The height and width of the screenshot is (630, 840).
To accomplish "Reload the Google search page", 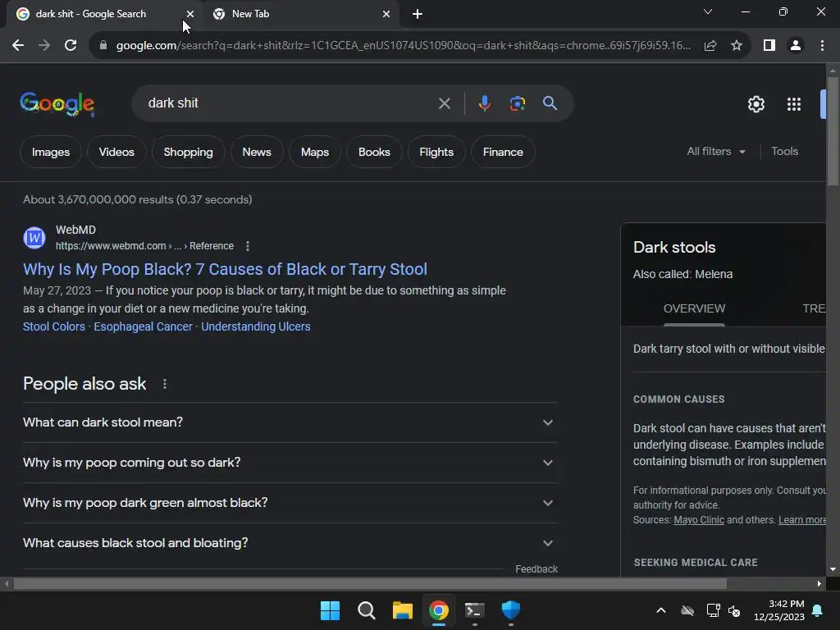I will click(71, 46).
